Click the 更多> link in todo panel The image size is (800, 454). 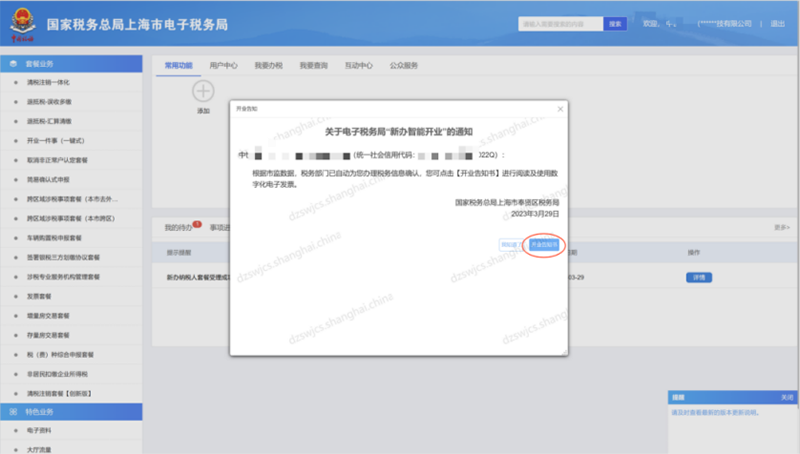[x=782, y=227]
